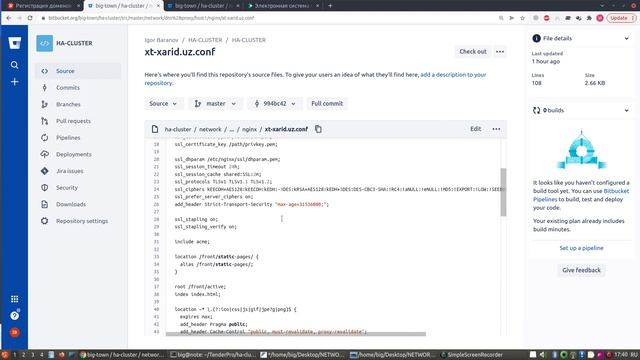Follow the Set up a pipeline link

tap(581, 248)
